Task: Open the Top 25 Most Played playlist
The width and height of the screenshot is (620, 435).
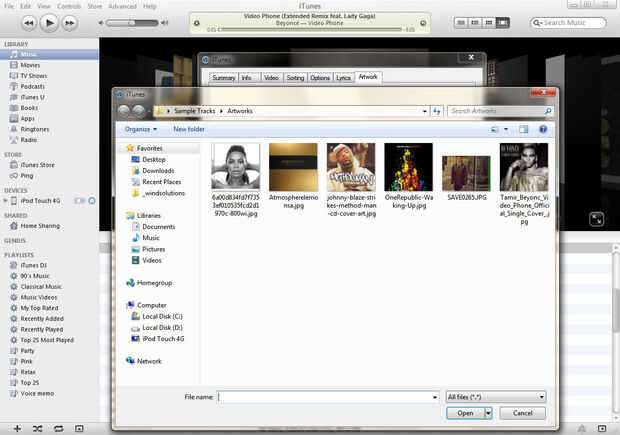Action: coord(47,340)
